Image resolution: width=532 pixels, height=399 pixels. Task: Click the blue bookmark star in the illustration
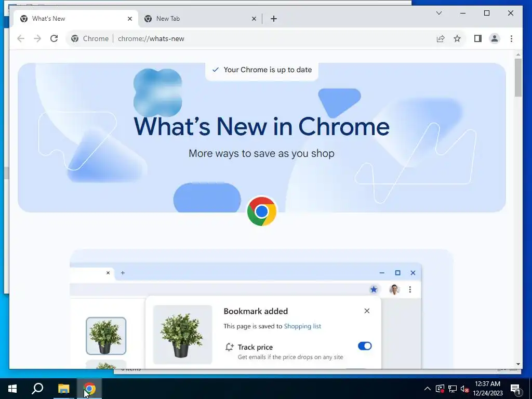(x=374, y=289)
